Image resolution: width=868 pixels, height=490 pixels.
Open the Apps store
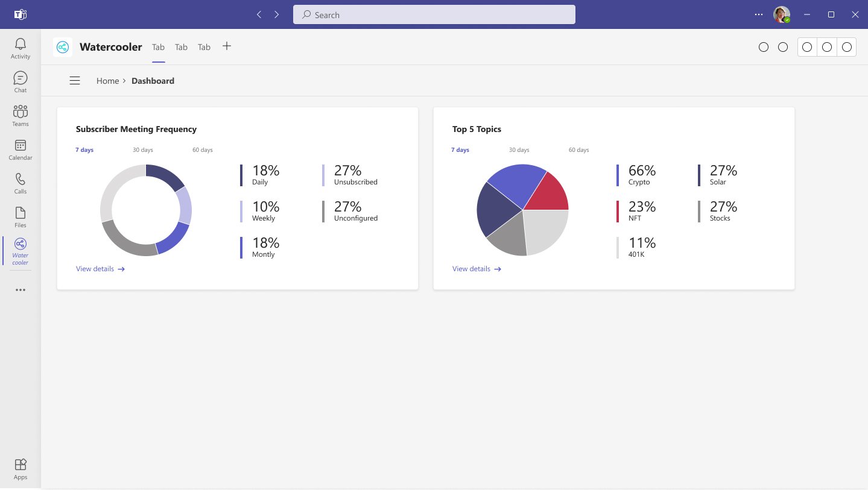pyautogui.click(x=21, y=469)
